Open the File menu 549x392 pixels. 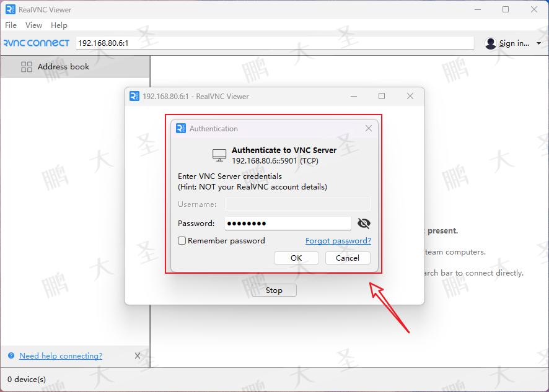[11, 25]
